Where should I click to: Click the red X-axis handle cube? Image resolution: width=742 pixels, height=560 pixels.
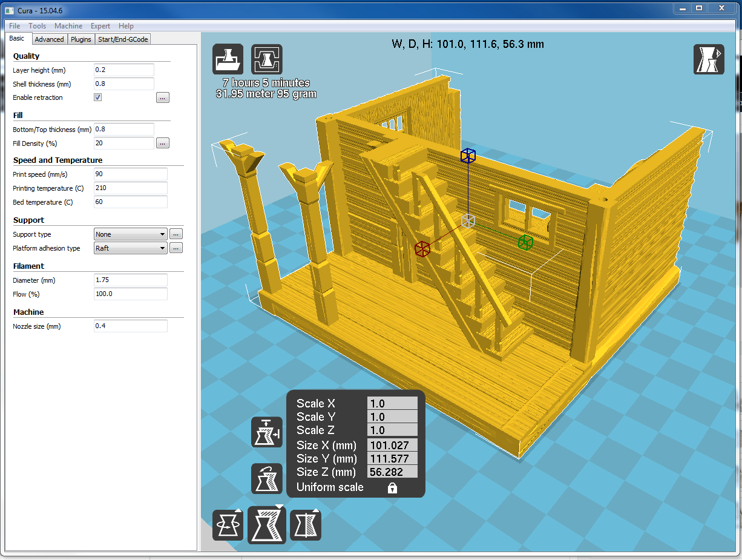point(422,248)
